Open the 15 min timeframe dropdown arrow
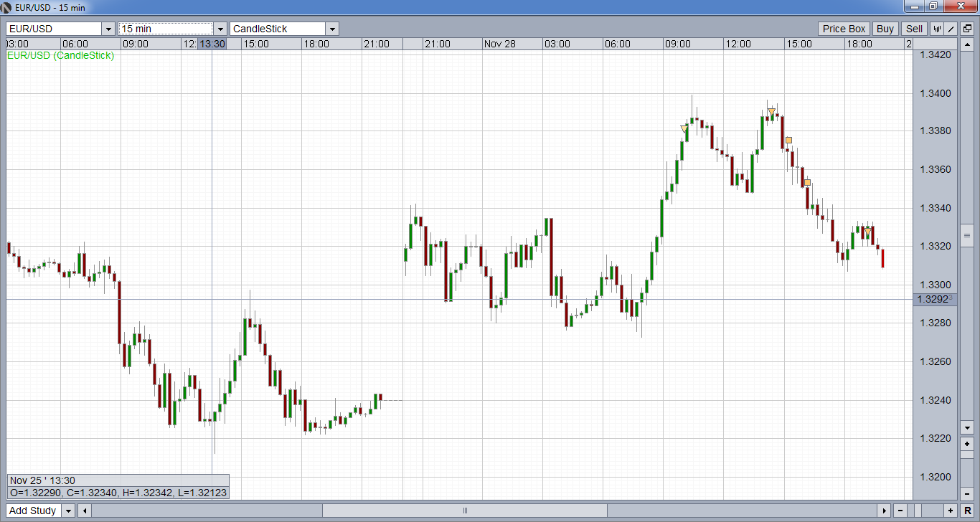Image resolution: width=980 pixels, height=522 pixels. coord(220,29)
